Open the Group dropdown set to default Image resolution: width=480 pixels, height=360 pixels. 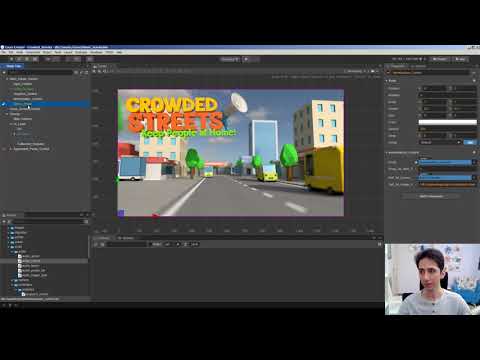click(440, 142)
